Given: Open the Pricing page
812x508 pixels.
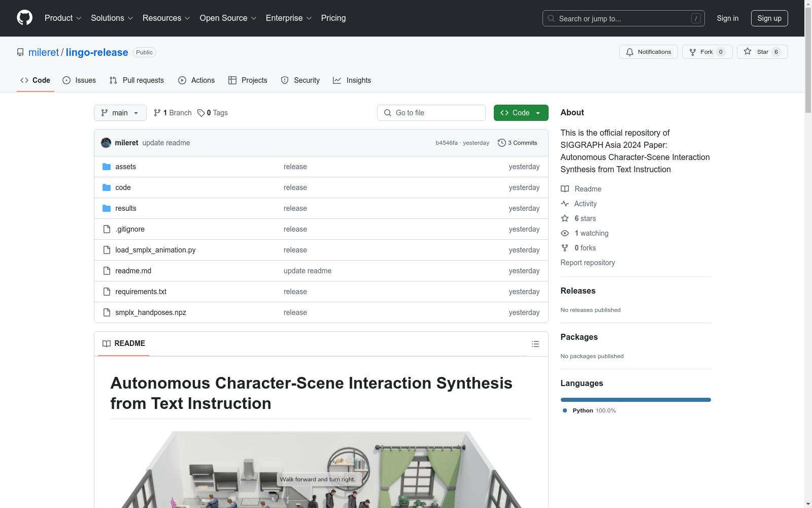Looking at the screenshot, I should (x=333, y=18).
